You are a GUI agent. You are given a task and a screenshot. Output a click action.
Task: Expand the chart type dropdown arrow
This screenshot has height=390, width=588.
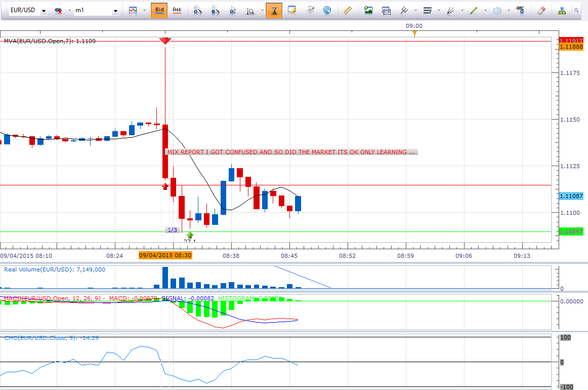coord(144,11)
